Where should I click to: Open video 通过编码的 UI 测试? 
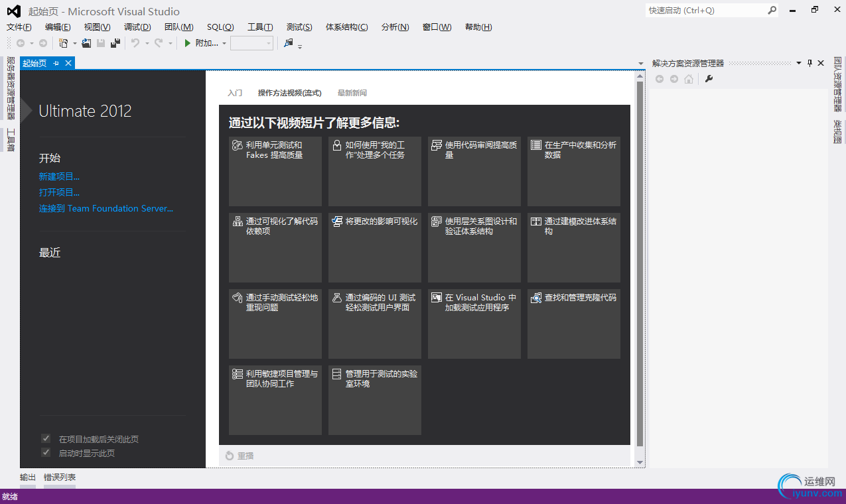tap(375, 324)
